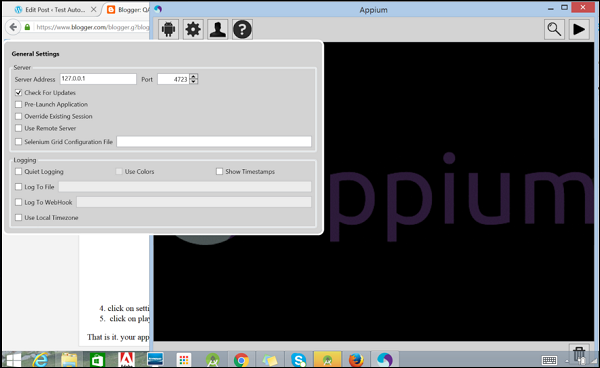
Task: Start the Appium server play button
Action: [x=579, y=29]
